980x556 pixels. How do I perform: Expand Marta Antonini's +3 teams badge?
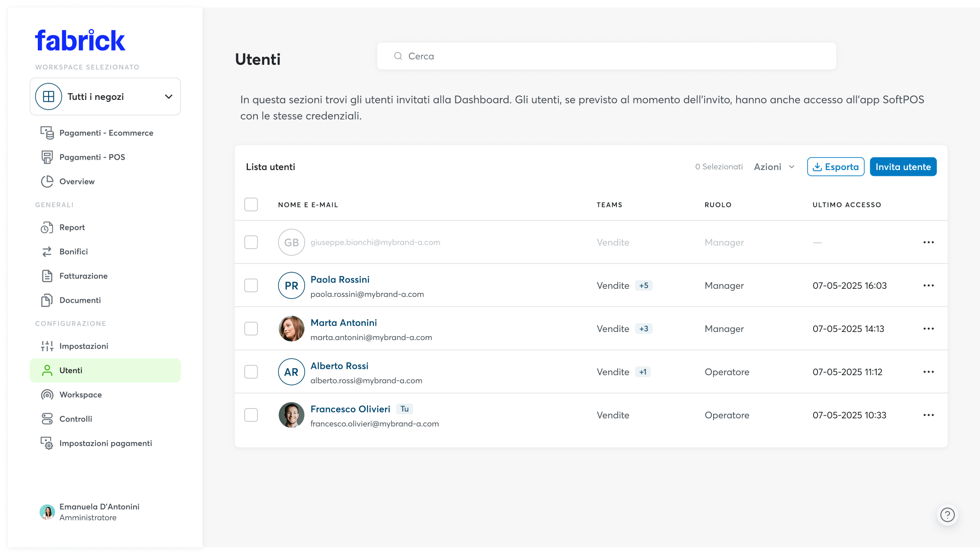(644, 329)
